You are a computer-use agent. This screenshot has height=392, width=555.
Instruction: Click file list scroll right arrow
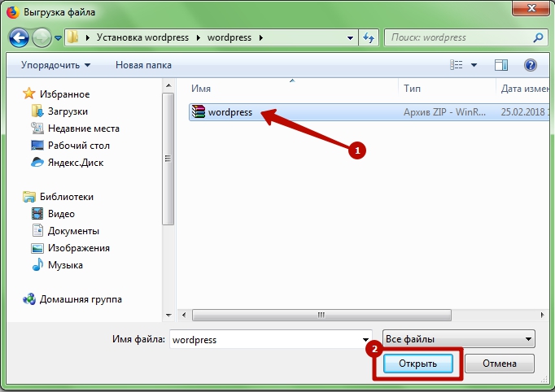[x=542, y=315]
